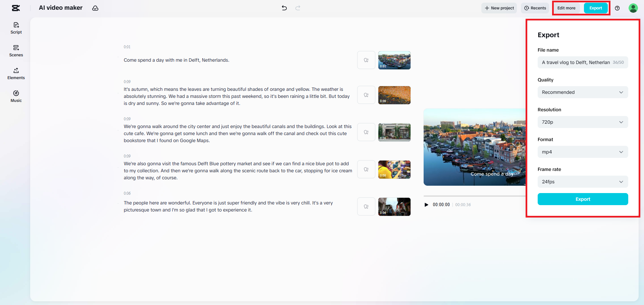Open Recents in the top bar
The image size is (644, 305).
coord(535,8)
